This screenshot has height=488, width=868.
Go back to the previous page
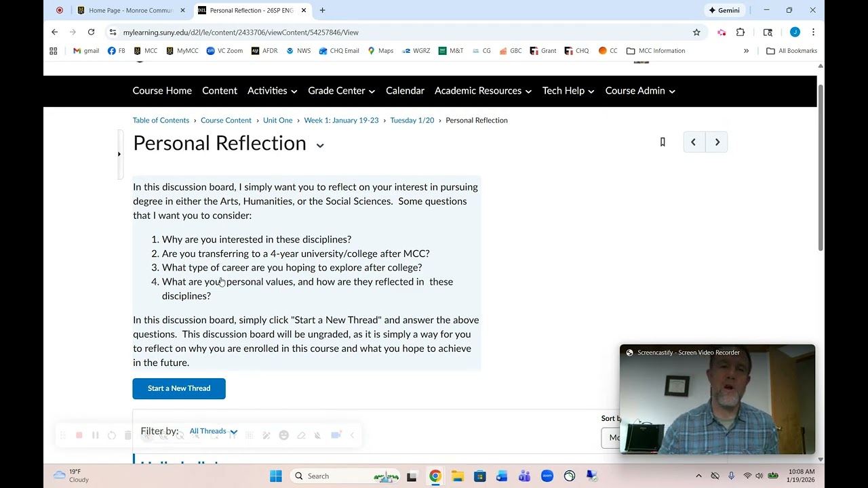(54, 32)
